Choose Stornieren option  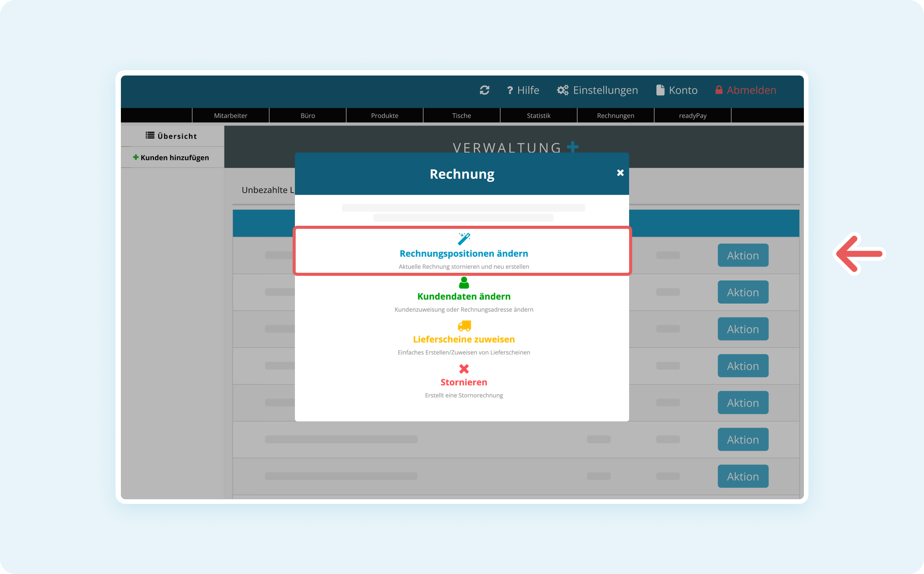point(464,382)
